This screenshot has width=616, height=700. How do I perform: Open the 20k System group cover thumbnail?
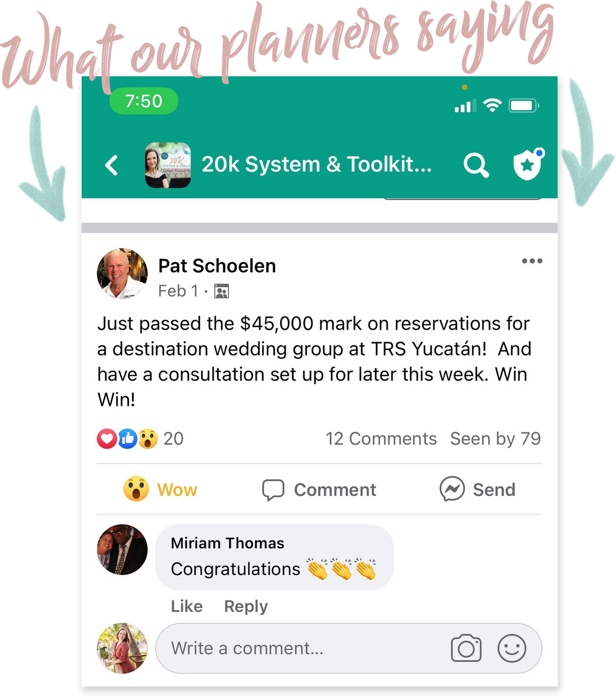168,165
